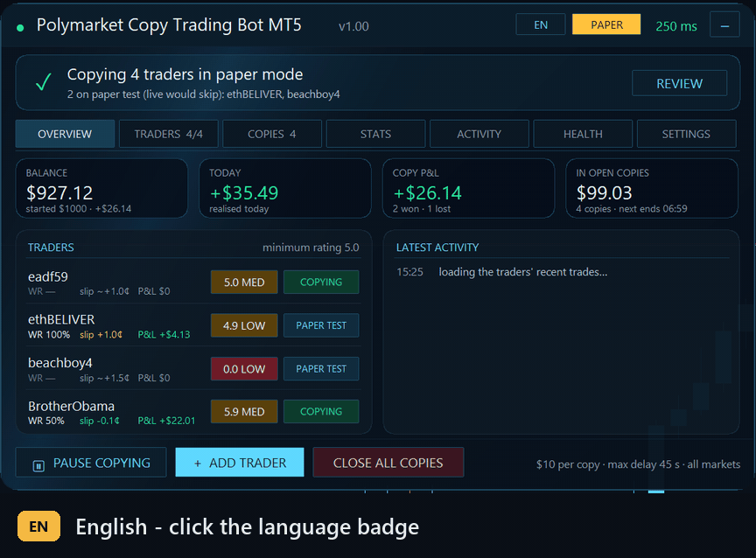Switch to the OVERVIEW tab

[x=65, y=134]
